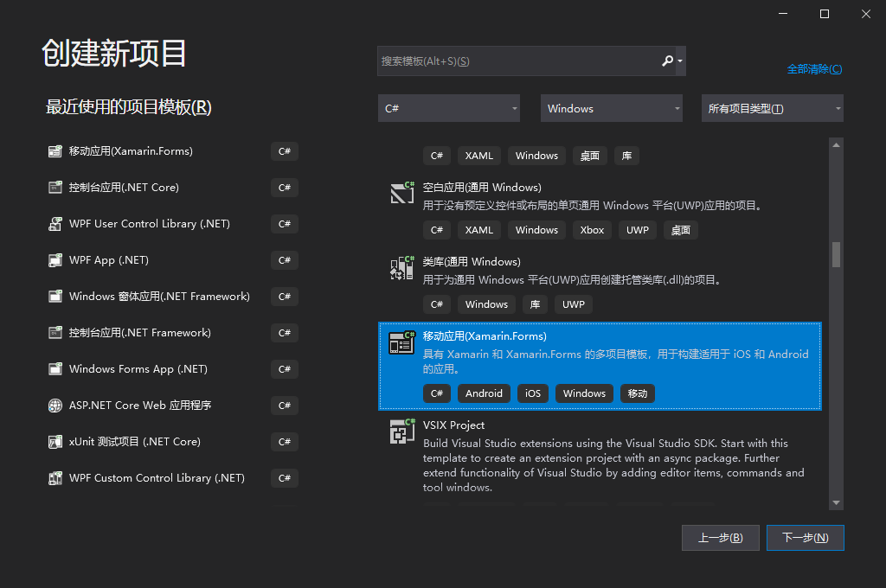The image size is (886, 588).
Task: Click the C# badge beside WPF App (.NET)
Action: tap(284, 260)
